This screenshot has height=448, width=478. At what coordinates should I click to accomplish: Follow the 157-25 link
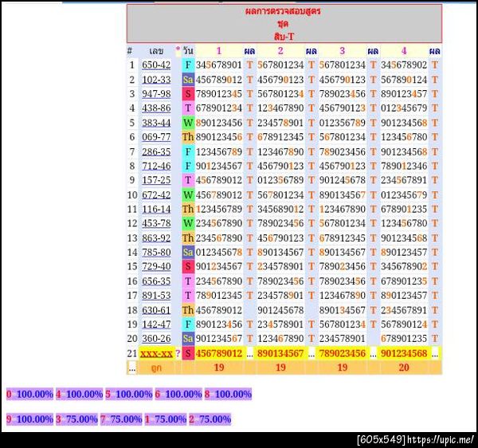[x=156, y=180]
